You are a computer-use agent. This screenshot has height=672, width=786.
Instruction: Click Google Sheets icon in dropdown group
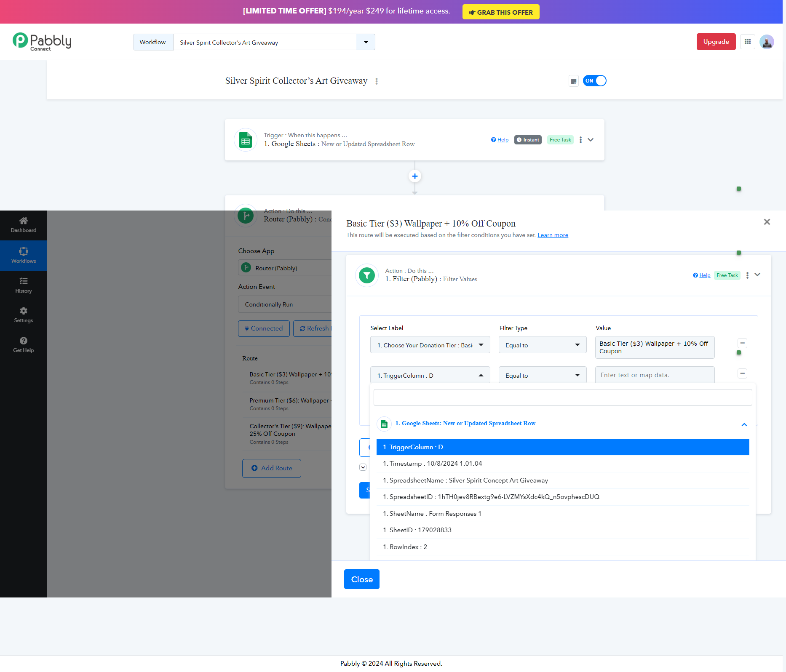[x=384, y=424]
